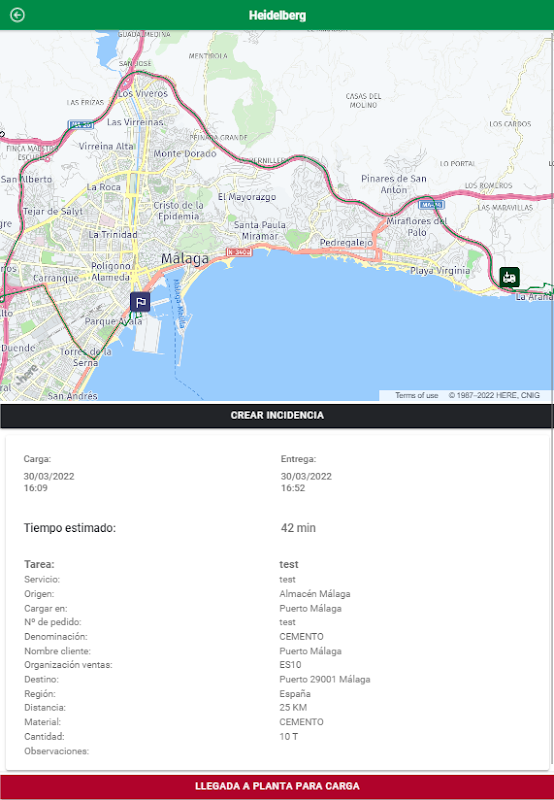Confirm LLEGADA A PLANTA PARA CARGA
This screenshot has height=800, width=554.
point(277,786)
